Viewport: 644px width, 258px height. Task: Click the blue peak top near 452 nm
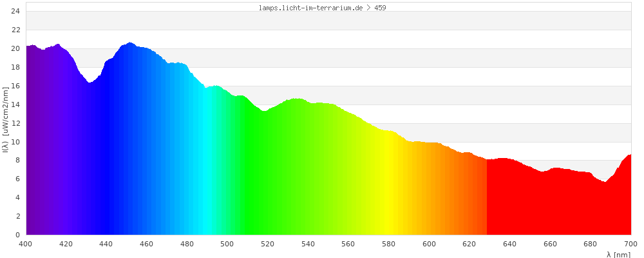131,44
